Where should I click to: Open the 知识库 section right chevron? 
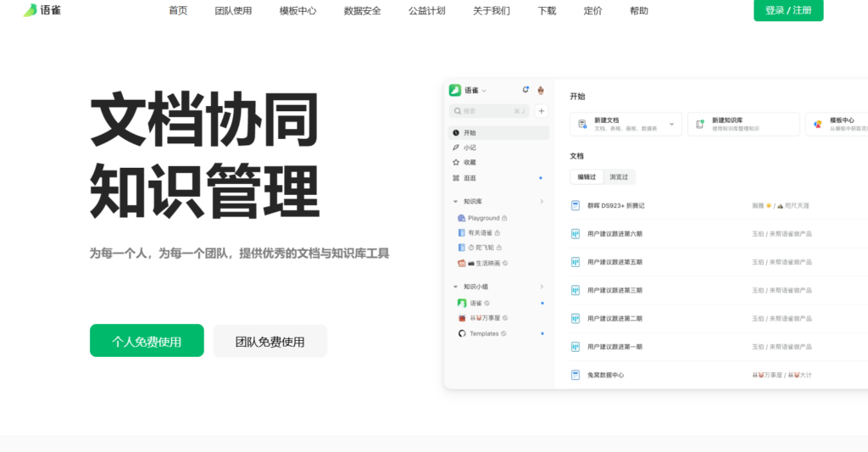coord(542,202)
